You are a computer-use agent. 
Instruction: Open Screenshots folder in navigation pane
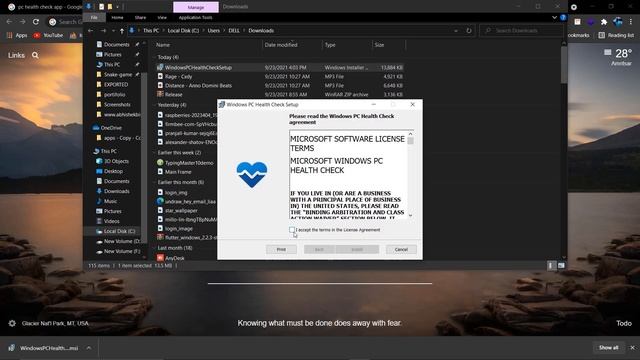117,104
